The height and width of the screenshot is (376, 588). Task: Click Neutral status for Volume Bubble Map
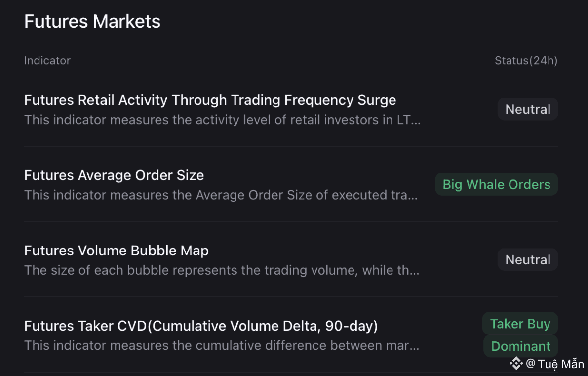point(528,260)
